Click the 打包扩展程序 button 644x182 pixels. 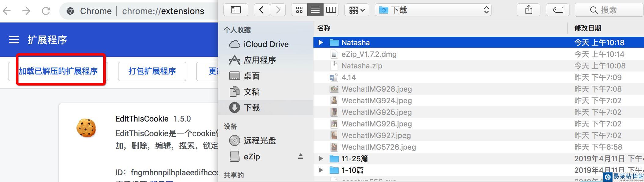(152, 71)
